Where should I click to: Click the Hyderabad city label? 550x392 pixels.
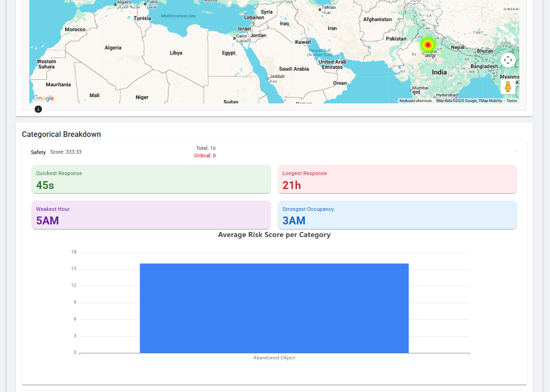[x=447, y=95]
